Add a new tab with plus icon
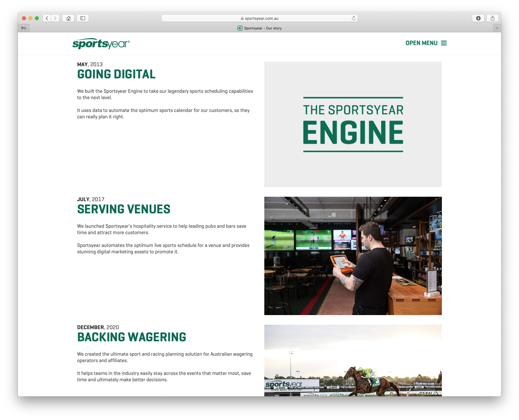 (497, 28)
